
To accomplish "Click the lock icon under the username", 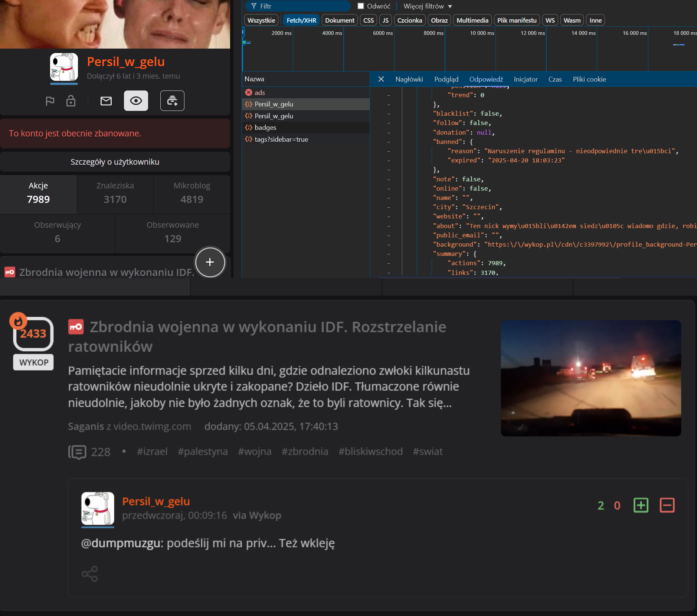I will (x=71, y=101).
